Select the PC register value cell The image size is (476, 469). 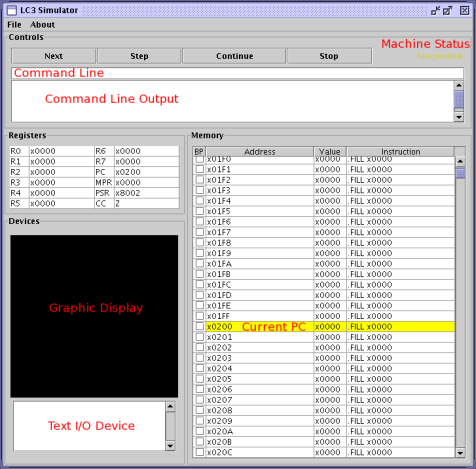147,172
